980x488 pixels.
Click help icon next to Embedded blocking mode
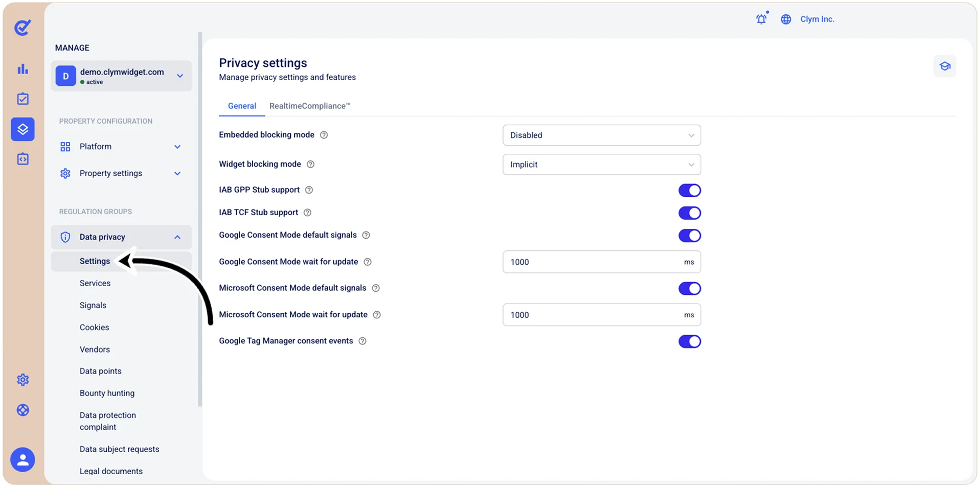[324, 135]
